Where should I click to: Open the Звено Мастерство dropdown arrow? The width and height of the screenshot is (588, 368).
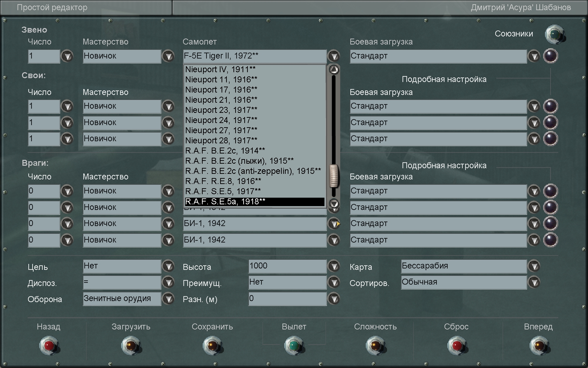point(168,56)
